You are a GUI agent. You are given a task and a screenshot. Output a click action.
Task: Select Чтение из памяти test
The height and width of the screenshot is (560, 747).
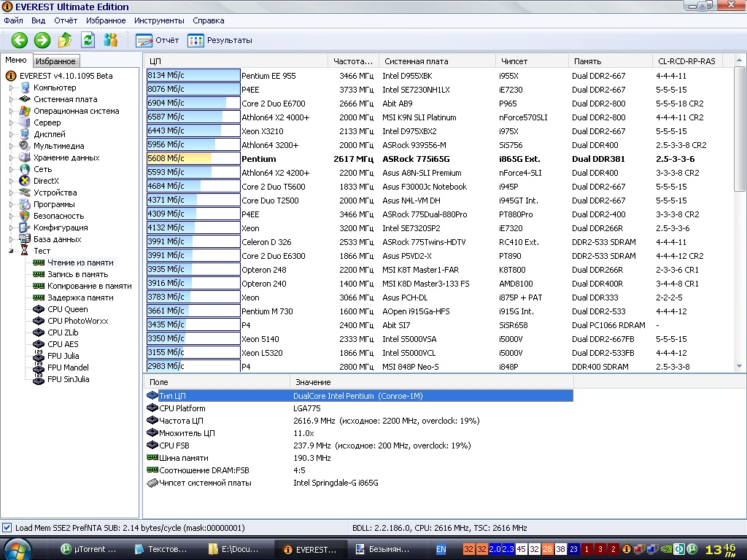80,262
